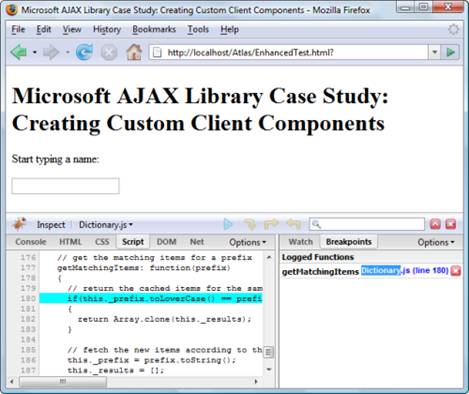Click the Step Over debugger icon

point(271,224)
